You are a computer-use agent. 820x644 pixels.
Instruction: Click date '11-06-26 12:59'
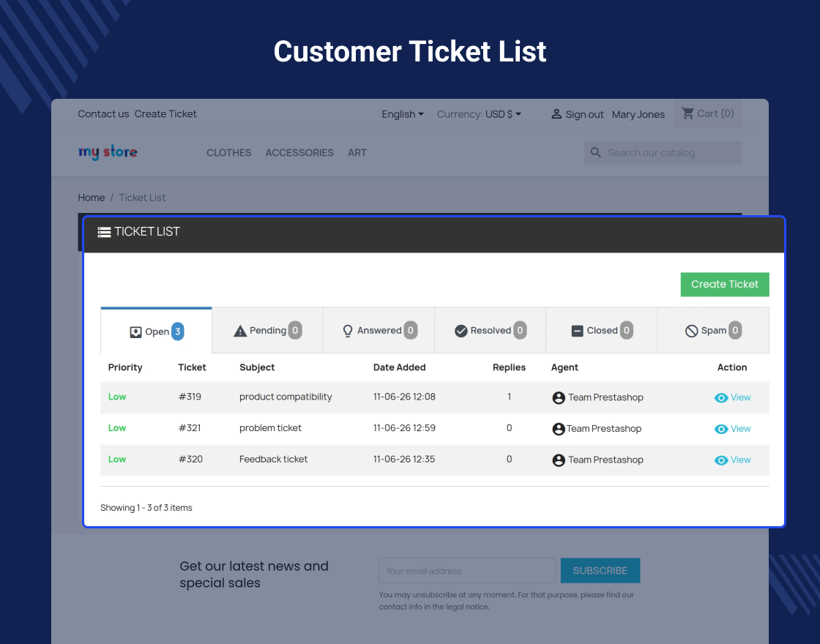404,428
